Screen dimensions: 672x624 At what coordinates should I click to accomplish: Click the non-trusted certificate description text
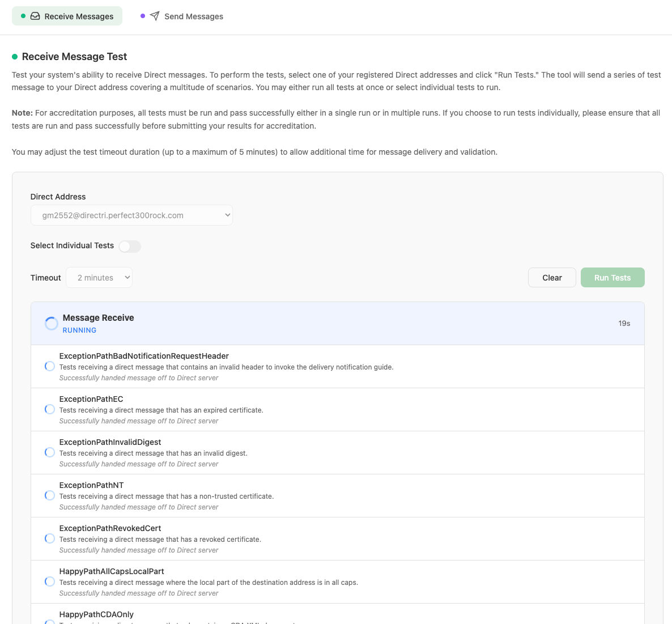coord(166,496)
